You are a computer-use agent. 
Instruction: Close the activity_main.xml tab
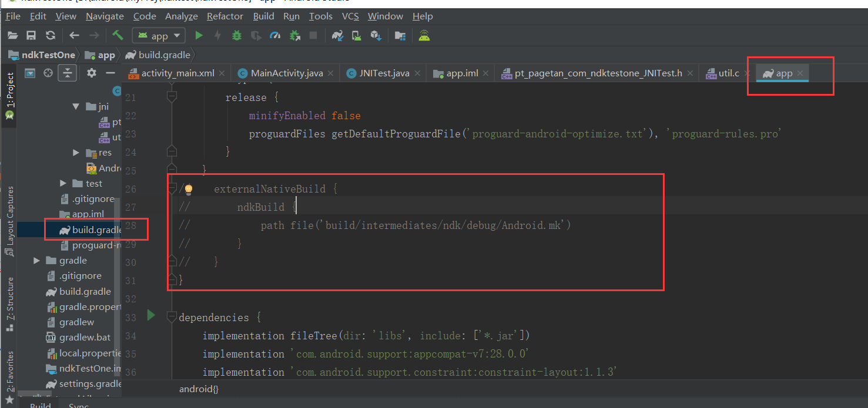pos(222,73)
